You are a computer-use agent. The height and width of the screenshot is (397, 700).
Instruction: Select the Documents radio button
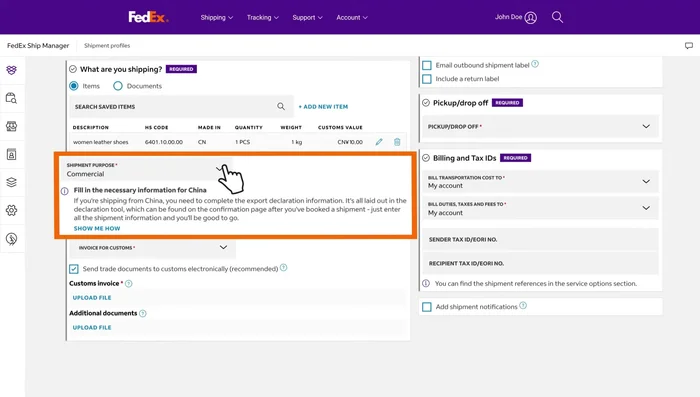(118, 86)
